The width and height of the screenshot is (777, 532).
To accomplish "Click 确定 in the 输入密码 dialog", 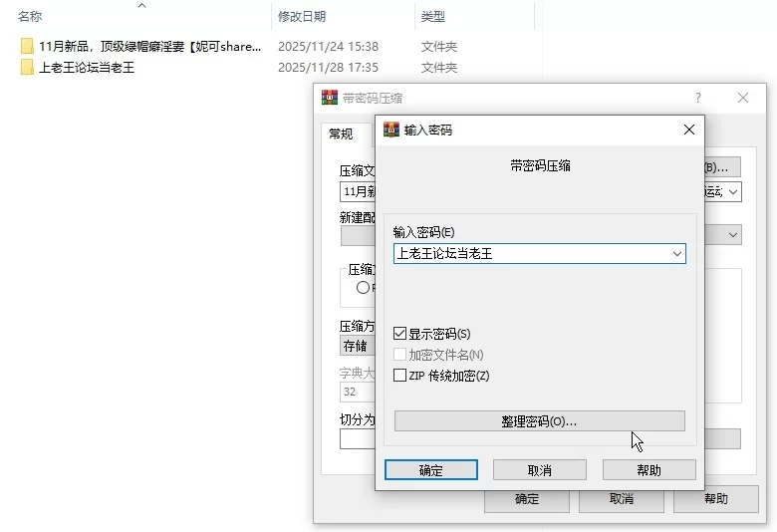I will click(x=431, y=469).
